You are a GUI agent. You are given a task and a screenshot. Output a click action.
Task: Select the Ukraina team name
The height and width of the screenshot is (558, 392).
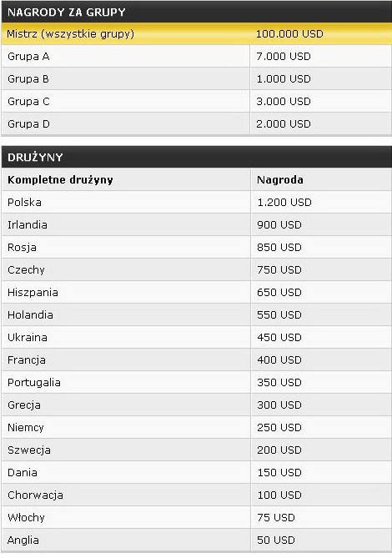point(28,337)
